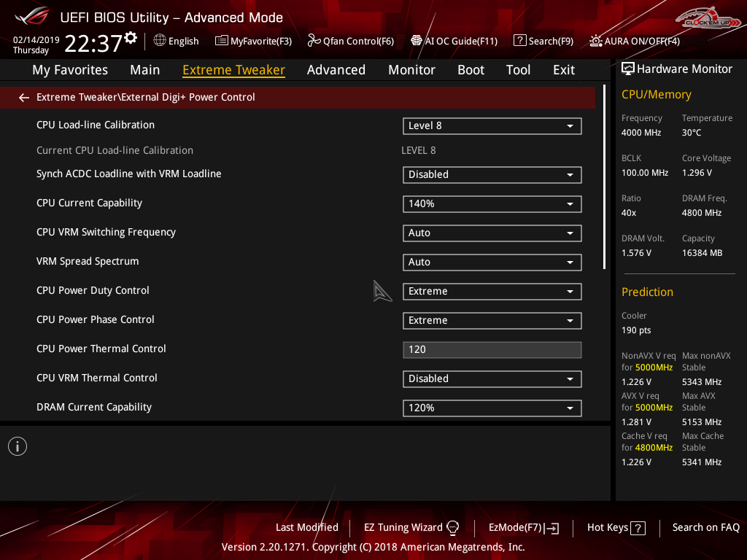Go to the Monitor tab
This screenshot has height=560, width=747.
(x=411, y=70)
